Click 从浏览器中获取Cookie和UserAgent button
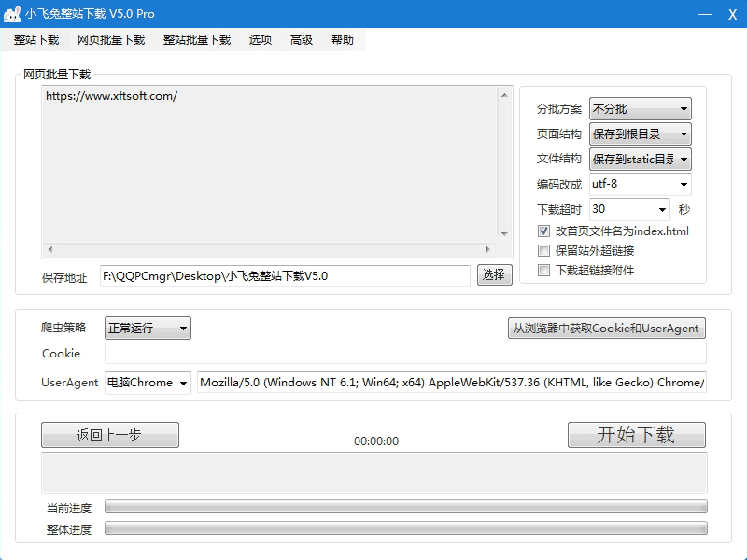Screen dimensions: 747x560 coord(605,329)
